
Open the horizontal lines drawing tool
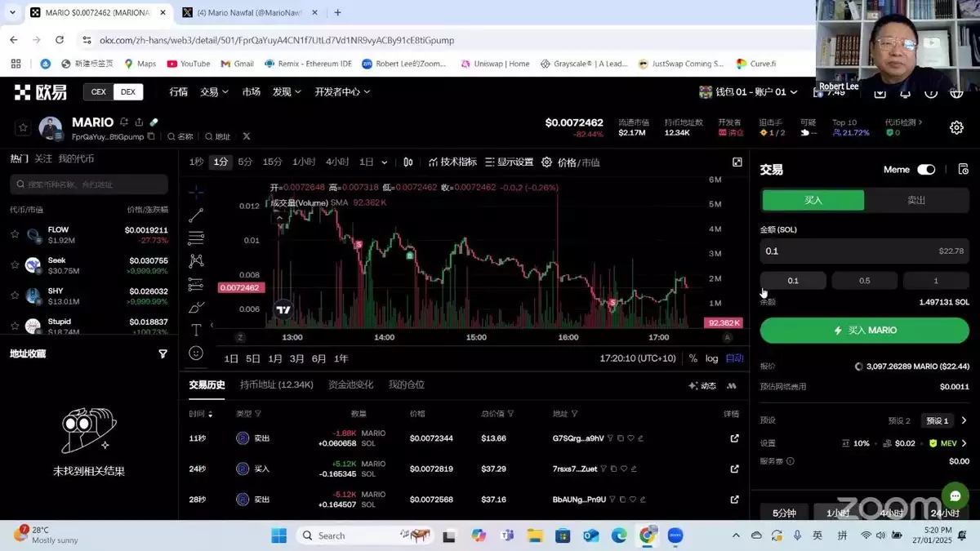pyautogui.click(x=196, y=238)
